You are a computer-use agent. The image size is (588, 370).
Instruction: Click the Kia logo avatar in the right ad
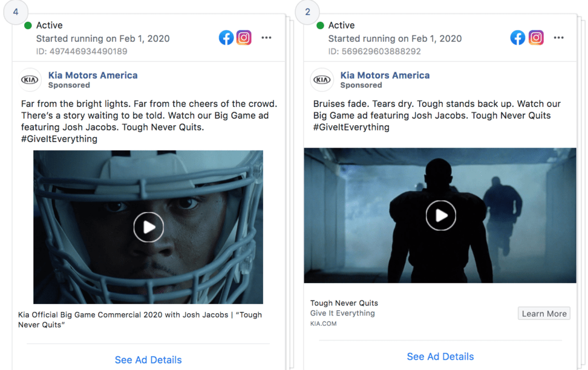pos(322,79)
